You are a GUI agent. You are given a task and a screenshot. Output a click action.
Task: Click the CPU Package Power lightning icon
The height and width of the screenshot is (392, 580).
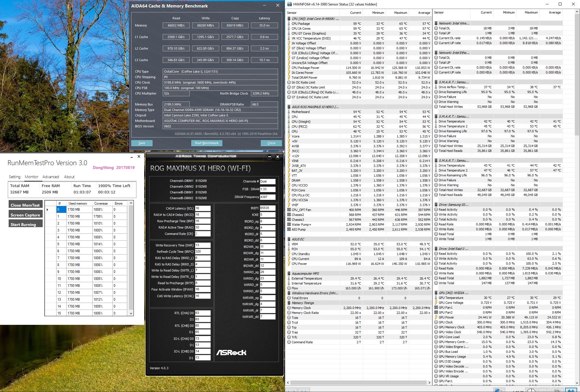coord(289,68)
